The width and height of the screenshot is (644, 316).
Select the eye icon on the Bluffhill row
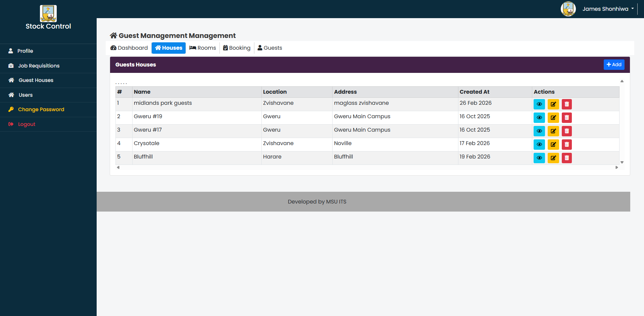pyautogui.click(x=539, y=158)
